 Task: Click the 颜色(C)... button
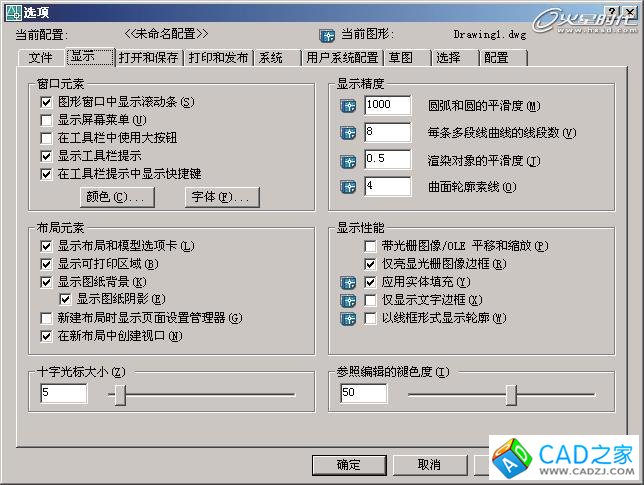click(117, 198)
